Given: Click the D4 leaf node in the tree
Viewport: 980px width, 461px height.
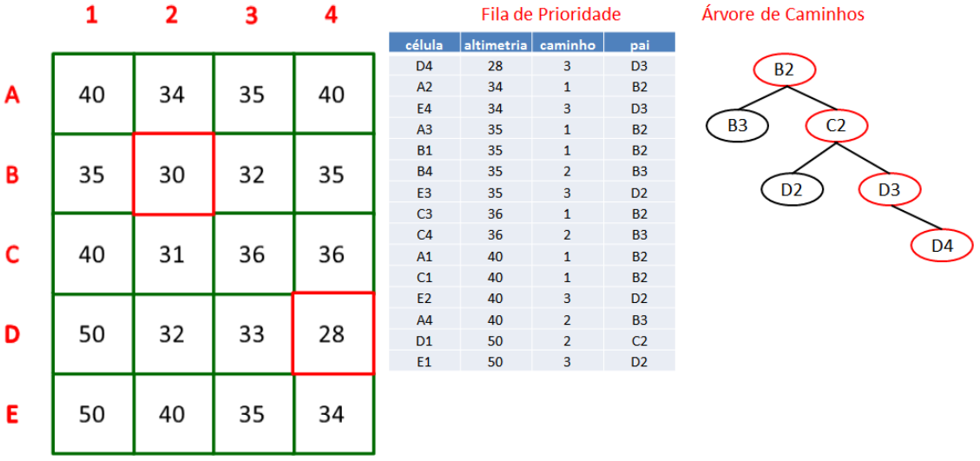Looking at the screenshot, I should [x=942, y=245].
